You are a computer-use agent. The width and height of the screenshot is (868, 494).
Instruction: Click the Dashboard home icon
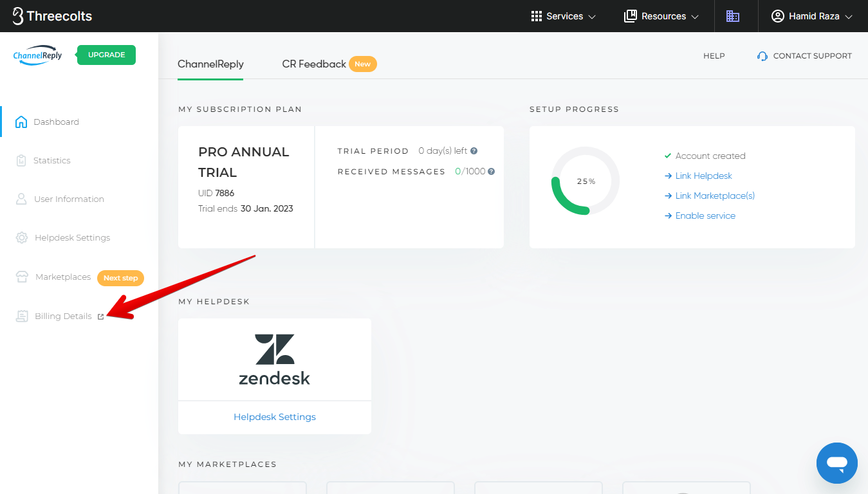[21, 122]
